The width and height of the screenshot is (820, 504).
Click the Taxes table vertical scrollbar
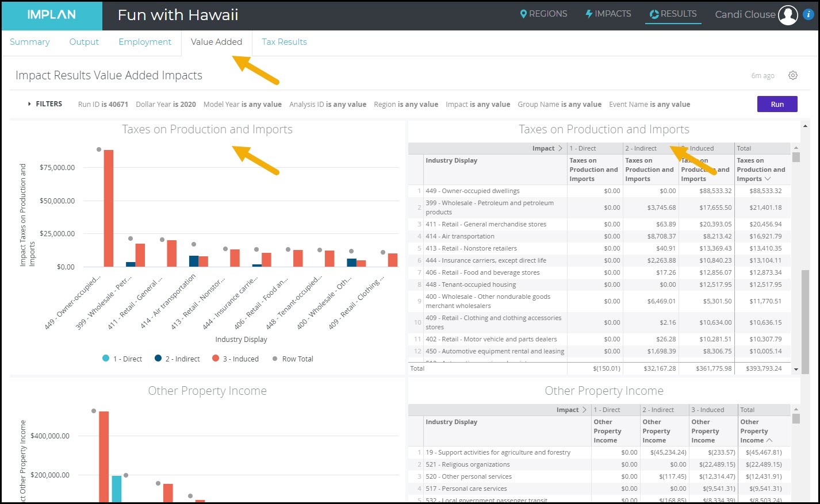point(796,259)
